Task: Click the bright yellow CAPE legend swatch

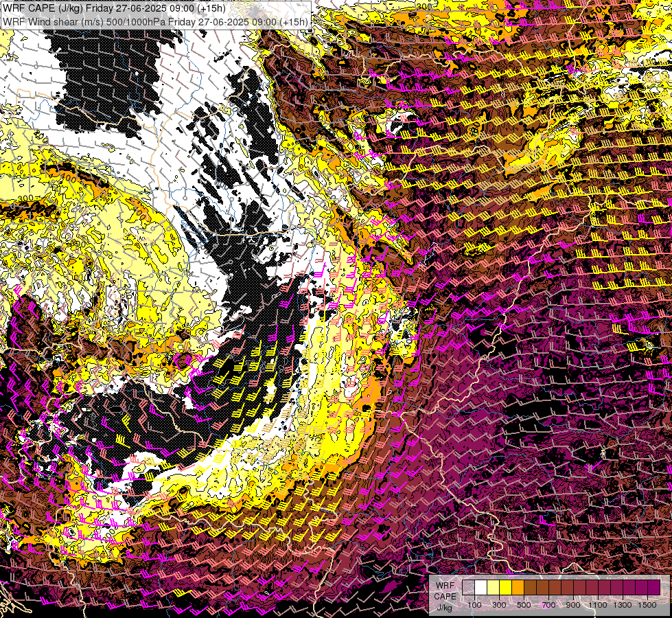Action: [506, 588]
